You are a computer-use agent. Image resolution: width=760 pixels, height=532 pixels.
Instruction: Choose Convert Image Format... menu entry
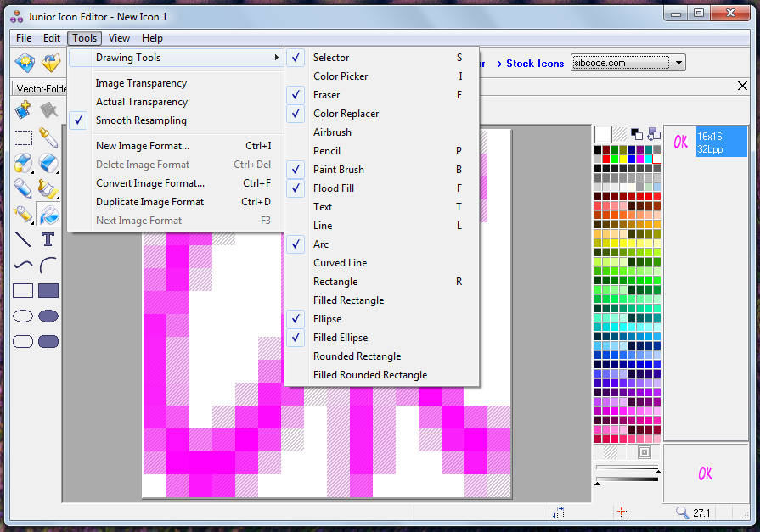176,183
